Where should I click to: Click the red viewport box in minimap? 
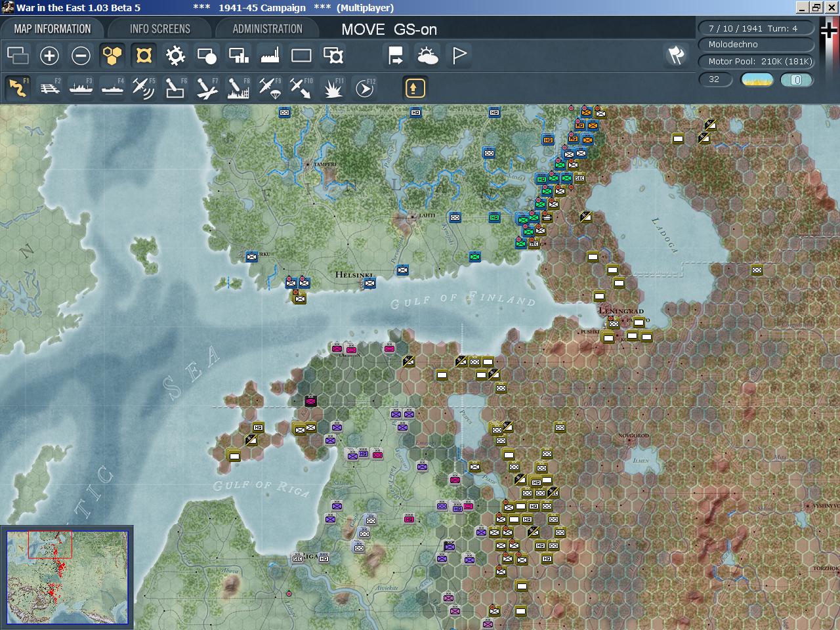50,545
